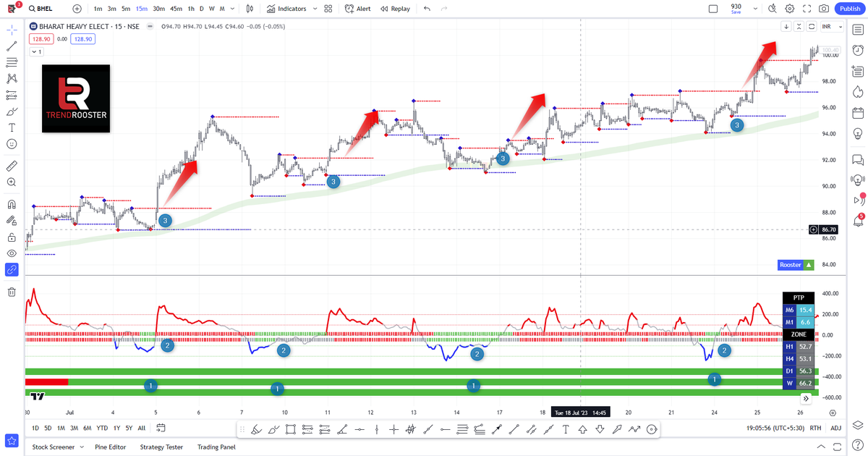Expand the PTP table chevron button
Viewport: 868px width, 456px height.
pos(806,398)
